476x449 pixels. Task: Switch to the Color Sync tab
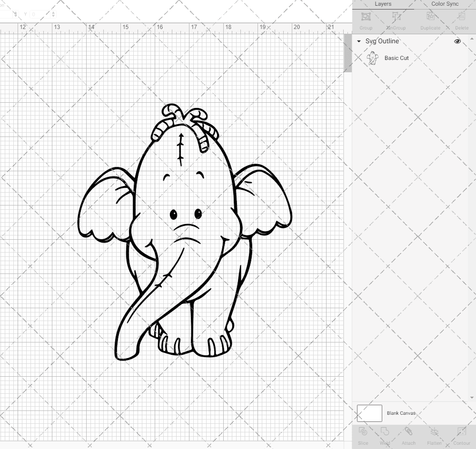click(445, 4)
